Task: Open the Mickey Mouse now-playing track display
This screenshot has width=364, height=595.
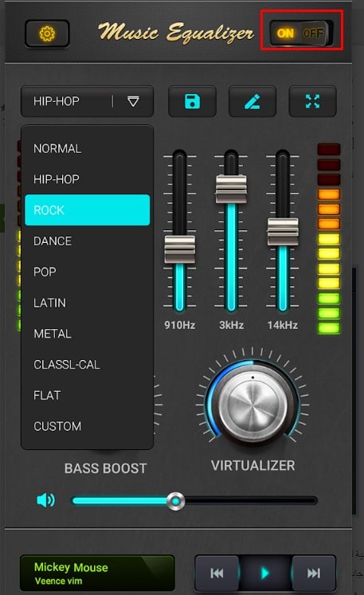Action: click(97, 573)
